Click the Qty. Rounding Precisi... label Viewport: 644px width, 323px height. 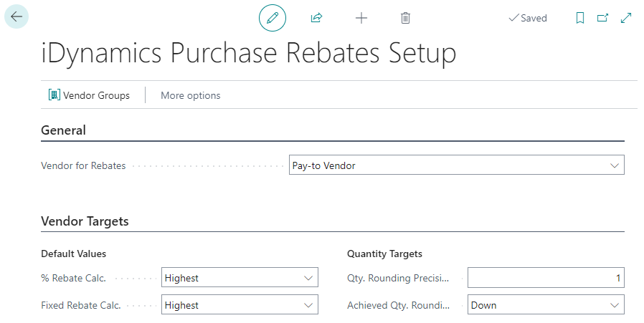[398, 278]
